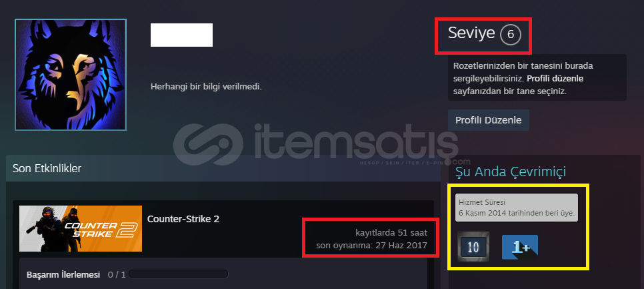644x289 pixels.
Task: Click the badge showcase description box
Action: (537, 77)
